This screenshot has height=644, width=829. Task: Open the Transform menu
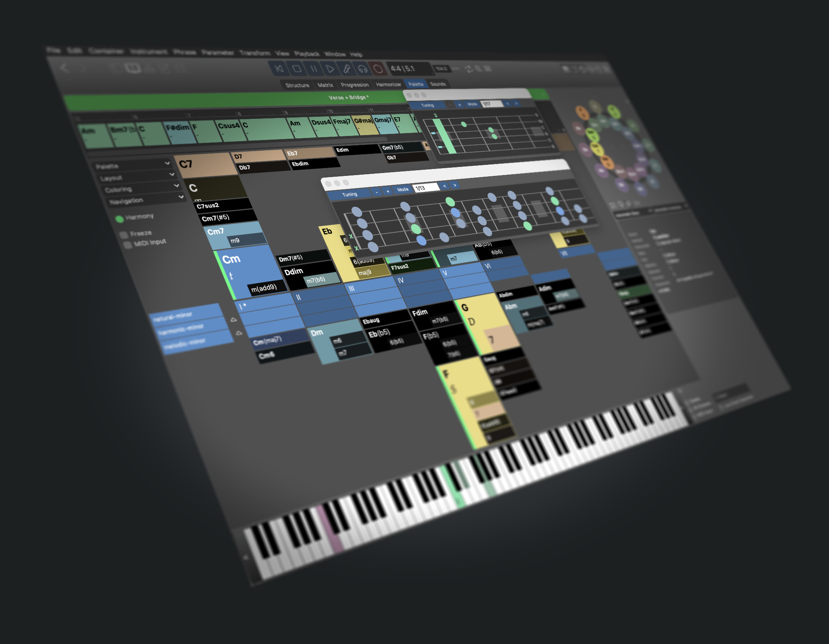tap(255, 53)
